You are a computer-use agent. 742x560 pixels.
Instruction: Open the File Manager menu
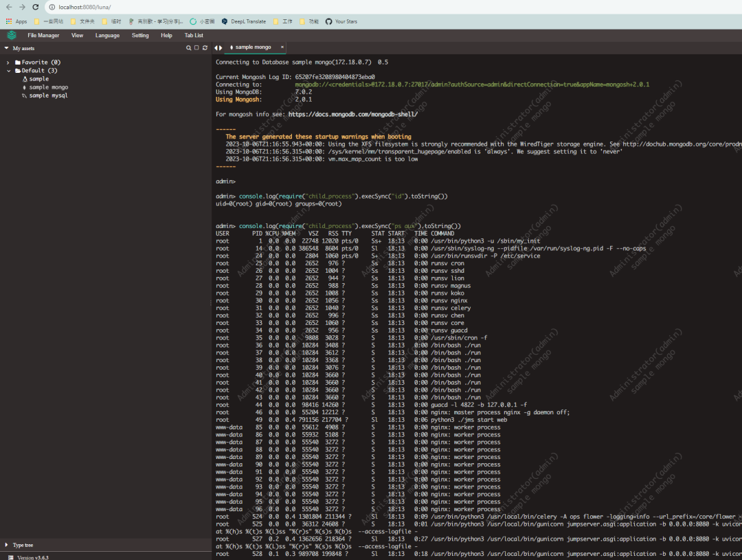pos(43,35)
